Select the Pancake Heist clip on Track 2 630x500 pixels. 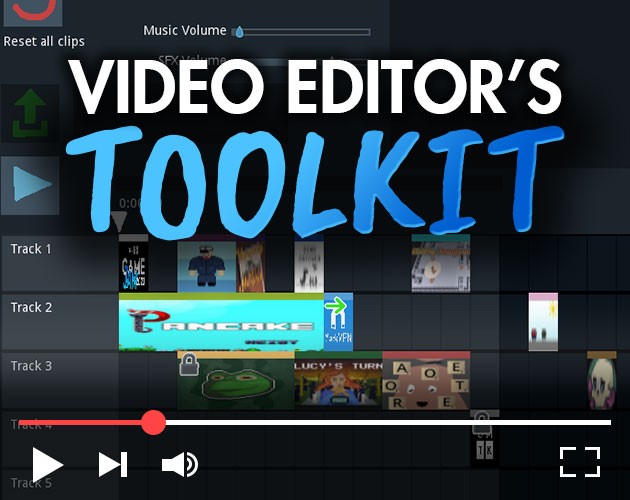pos(221,322)
